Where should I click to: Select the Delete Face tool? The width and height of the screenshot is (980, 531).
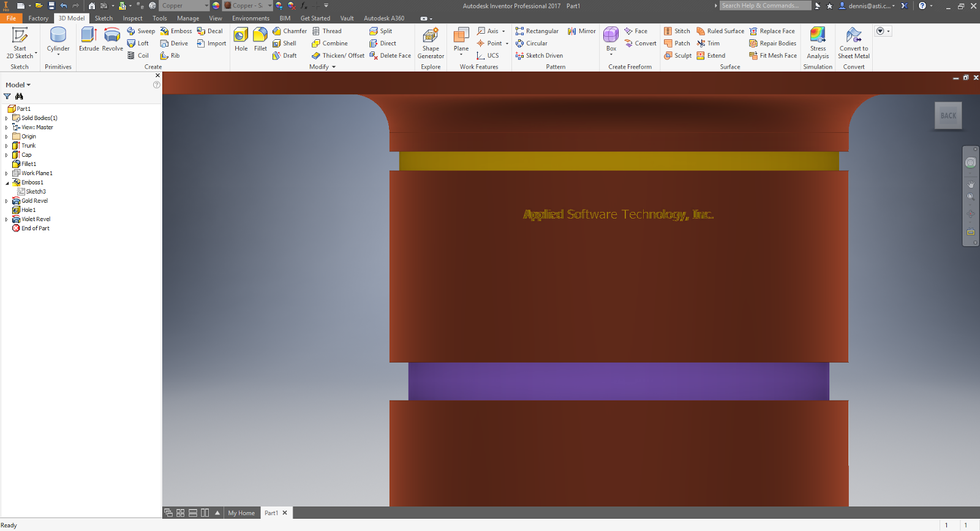coord(390,56)
